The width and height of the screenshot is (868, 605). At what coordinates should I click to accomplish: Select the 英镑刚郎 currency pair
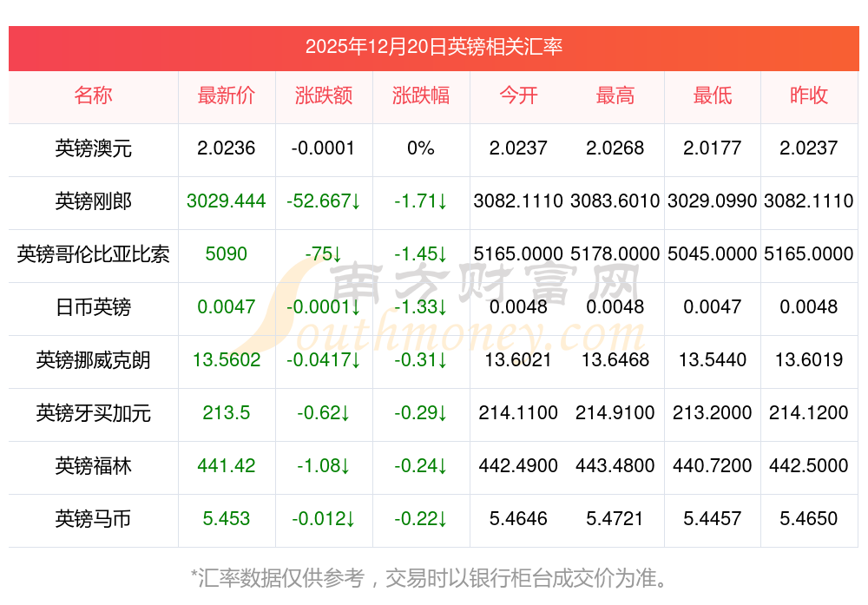tap(93, 201)
